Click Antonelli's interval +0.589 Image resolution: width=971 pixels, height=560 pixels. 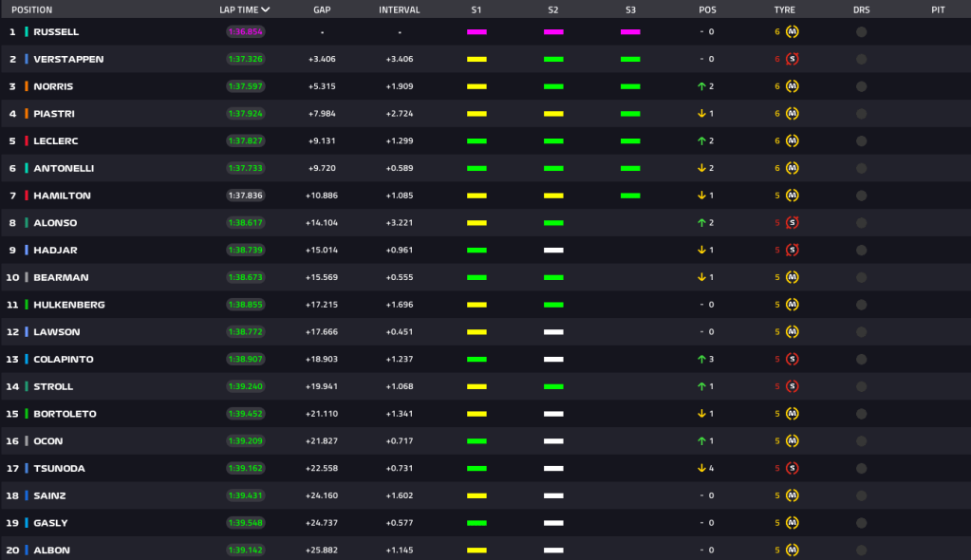point(400,168)
